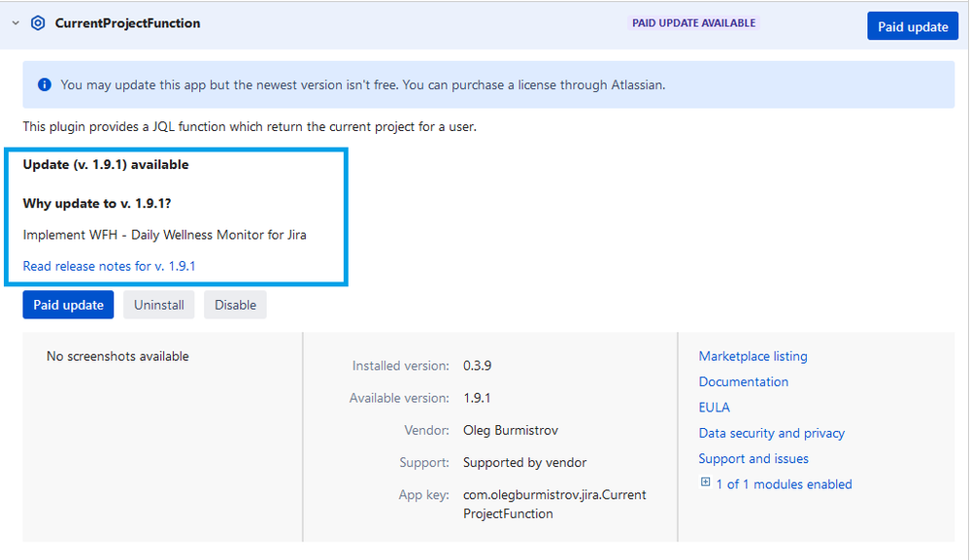Image resolution: width=970 pixels, height=560 pixels.
Task: Click the license notice message text
Action: tap(362, 84)
